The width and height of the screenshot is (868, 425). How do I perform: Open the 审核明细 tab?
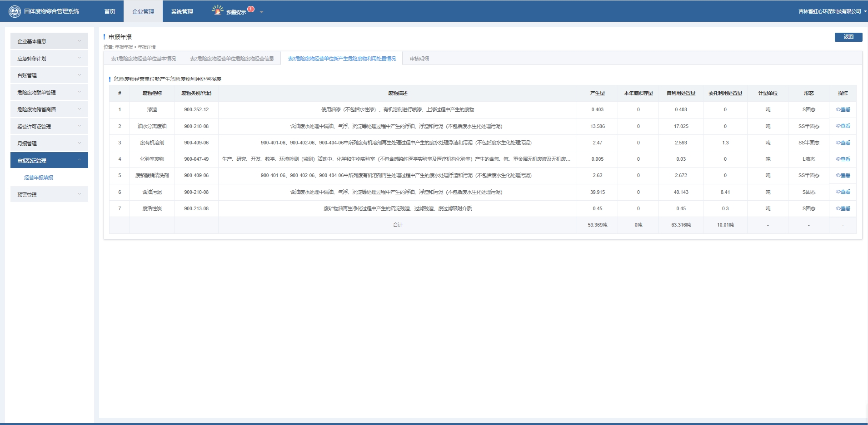(419, 59)
